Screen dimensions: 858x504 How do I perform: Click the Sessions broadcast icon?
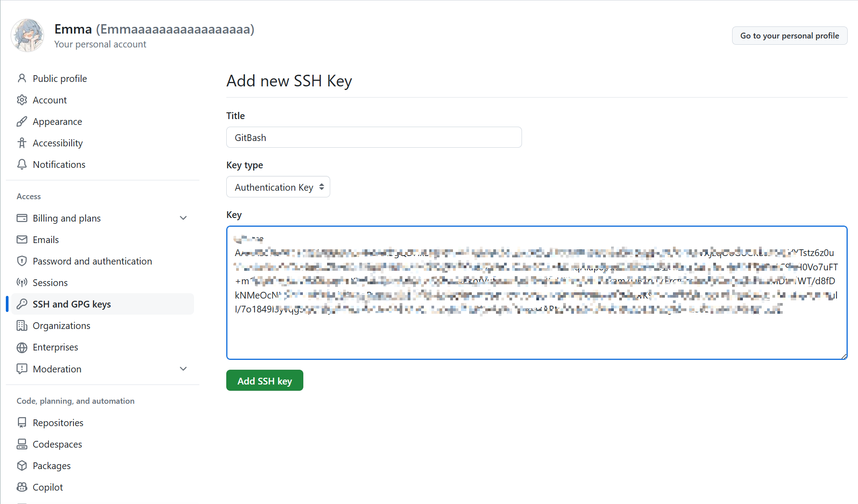22,282
